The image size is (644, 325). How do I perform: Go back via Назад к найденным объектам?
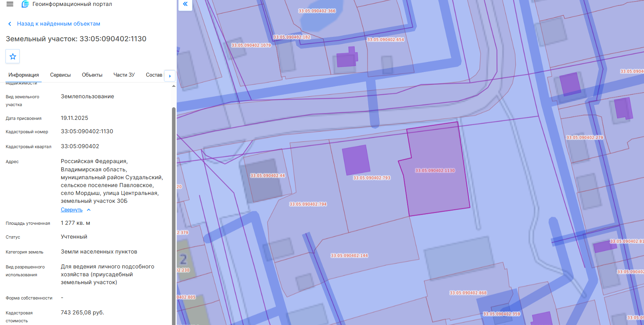[x=59, y=24]
